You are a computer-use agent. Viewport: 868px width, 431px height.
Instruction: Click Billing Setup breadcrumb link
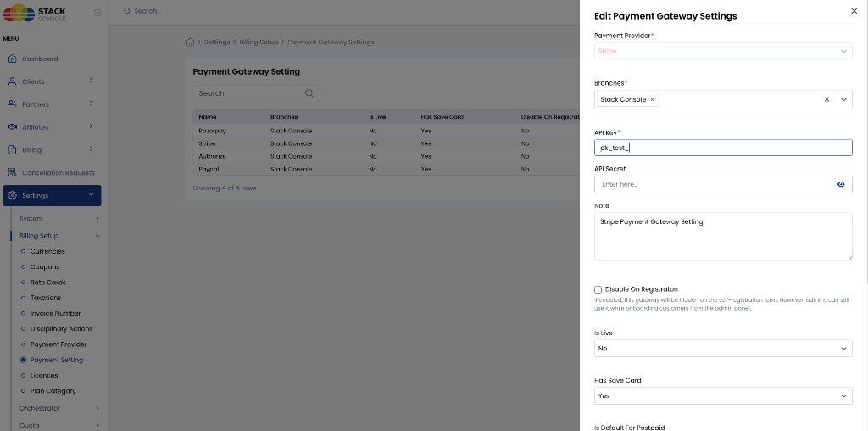click(259, 42)
